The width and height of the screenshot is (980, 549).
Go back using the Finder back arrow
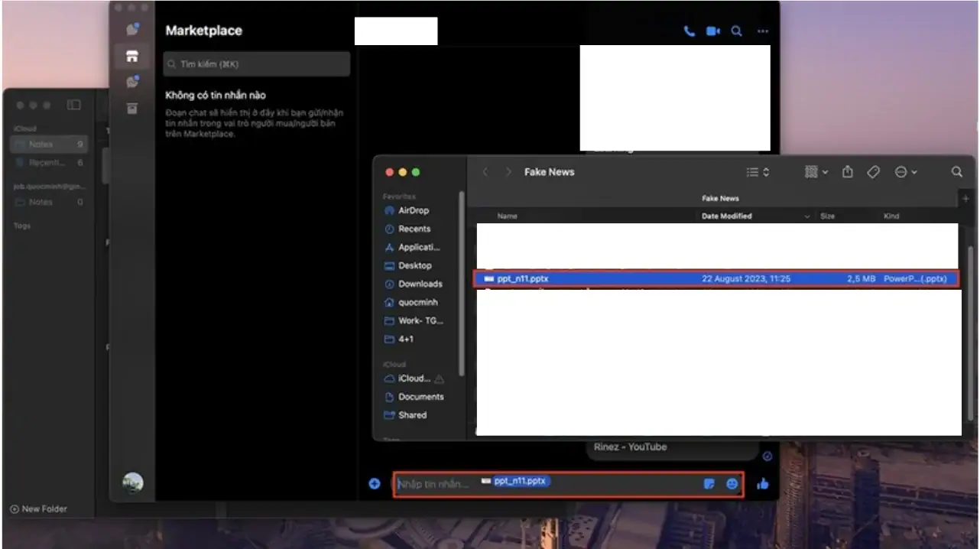coord(485,172)
